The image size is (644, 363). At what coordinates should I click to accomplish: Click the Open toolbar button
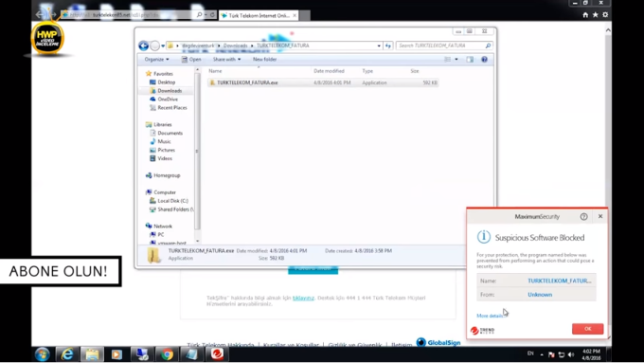(x=191, y=60)
